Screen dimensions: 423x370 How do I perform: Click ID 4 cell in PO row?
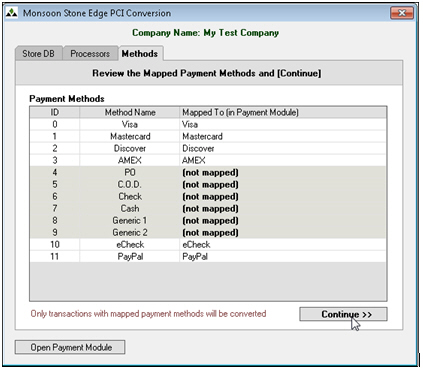[x=55, y=172]
